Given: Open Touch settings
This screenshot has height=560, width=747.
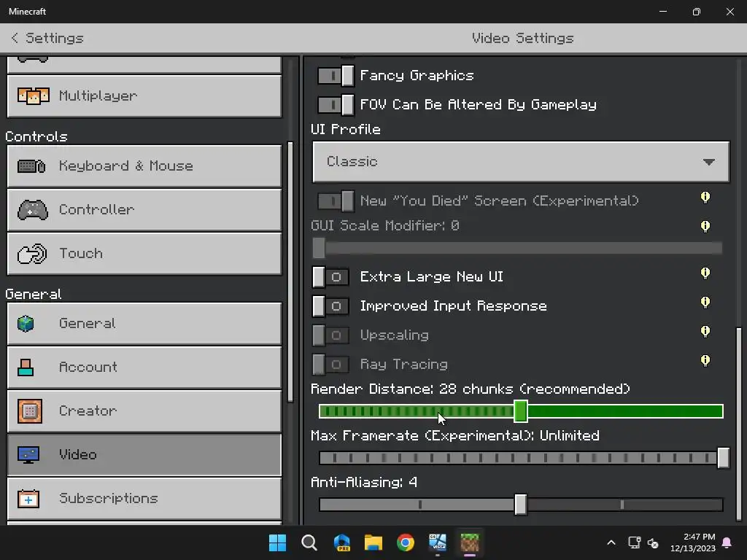Looking at the screenshot, I should tap(144, 253).
